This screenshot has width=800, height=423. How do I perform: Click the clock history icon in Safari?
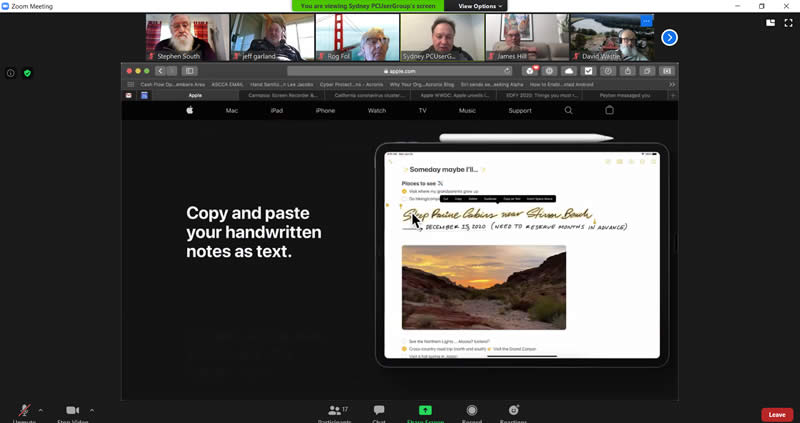608,71
